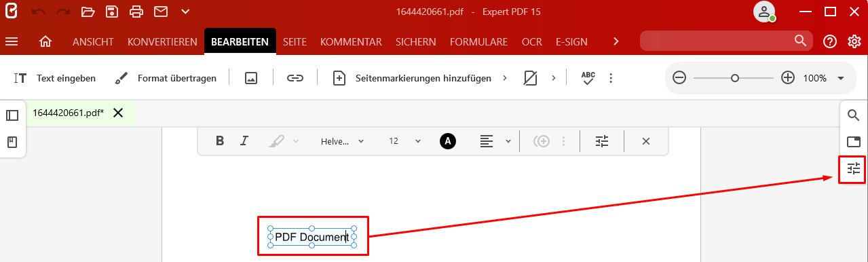
Task: Open the panel icon below search
Action: tap(854, 142)
